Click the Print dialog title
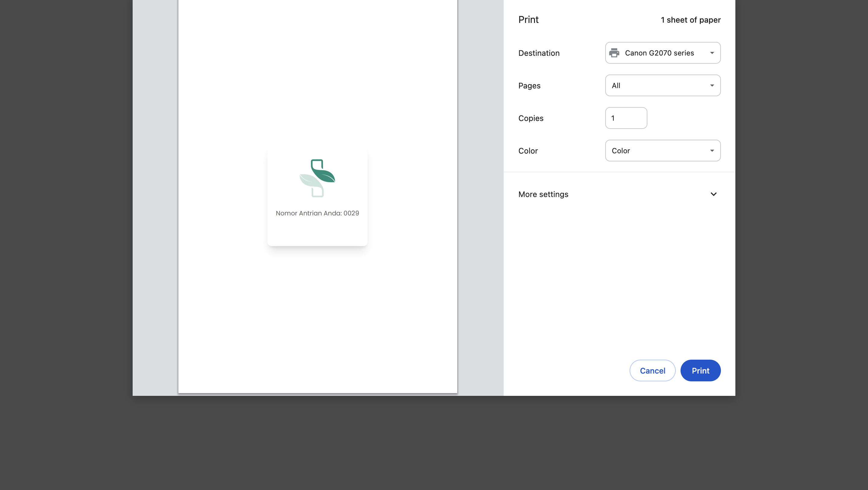This screenshot has height=490, width=868. pos(528,20)
